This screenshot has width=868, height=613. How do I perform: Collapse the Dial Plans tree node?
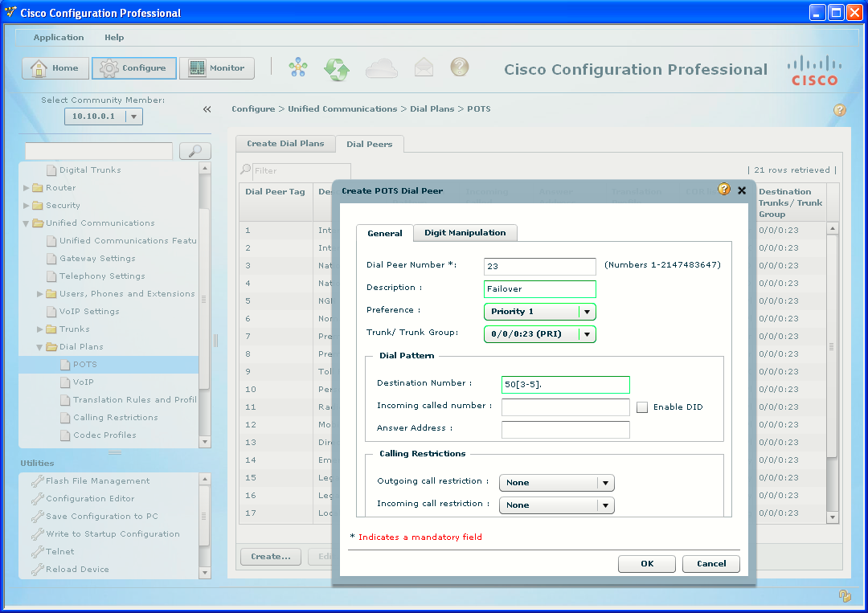point(40,347)
